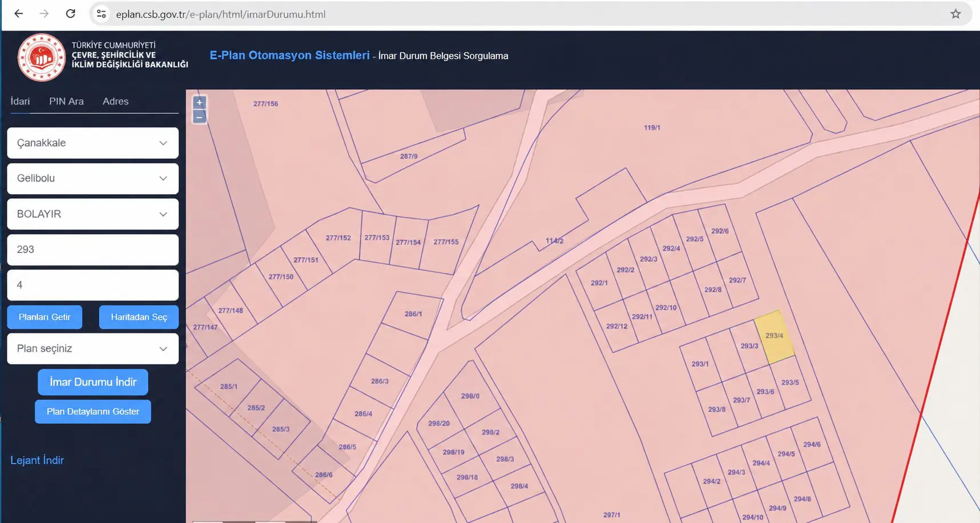Click the ministry logo emblem
The height and width of the screenshot is (523, 980).
pyautogui.click(x=41, y=57)
